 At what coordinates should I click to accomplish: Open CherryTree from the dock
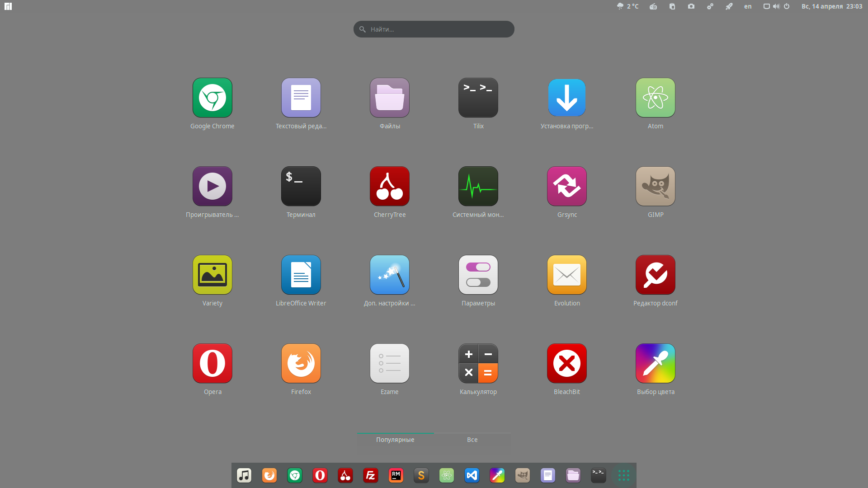(x=345, y=475)
